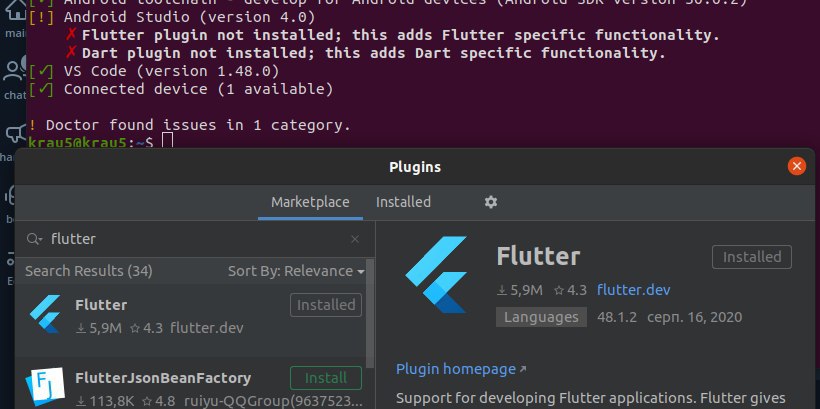Click the 'Dart plugin not installed' terminal line

[366, 53]
